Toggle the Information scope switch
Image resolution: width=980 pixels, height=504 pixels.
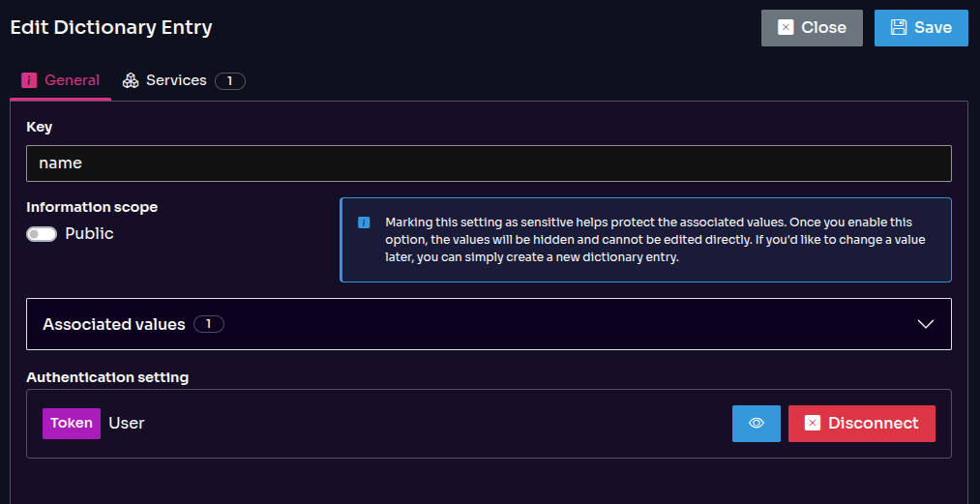click(x=42, y=234)
